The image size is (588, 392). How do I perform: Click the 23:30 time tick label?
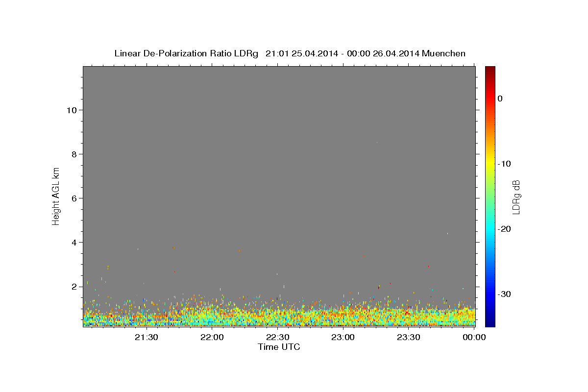coord(409,337)
